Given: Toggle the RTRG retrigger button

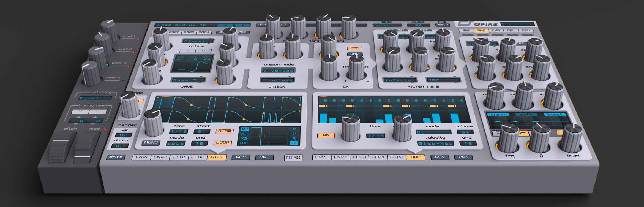Looking at the screenshot, I should (x=225, y=131).
